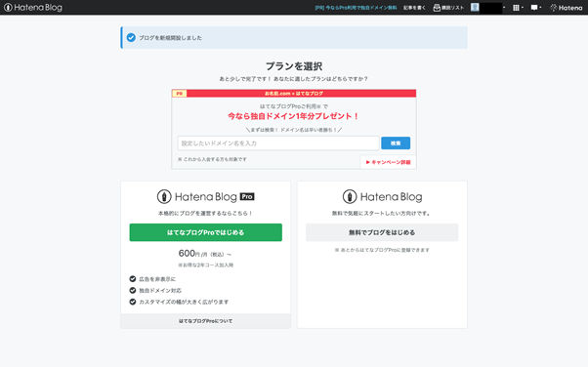Screen dimensions: 588x367
Task: Open the services grid menu
Action: (518, 8)
